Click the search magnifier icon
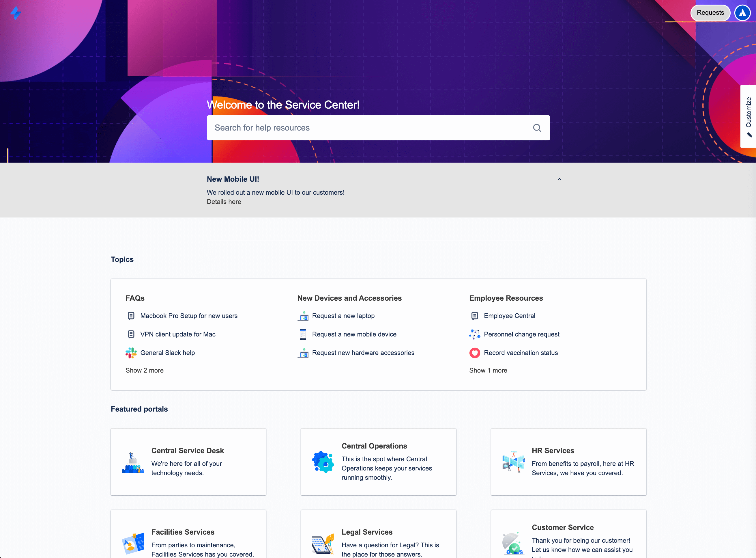 (x=537, y=128)
